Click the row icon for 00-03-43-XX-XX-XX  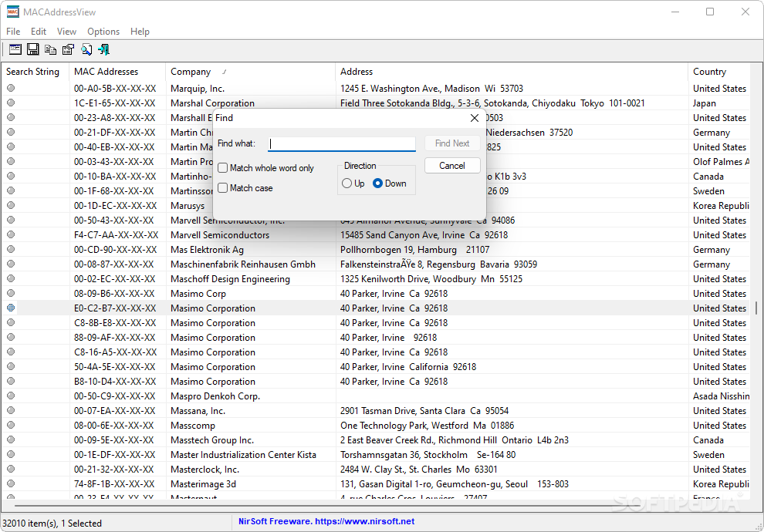[x=11, y=161]
